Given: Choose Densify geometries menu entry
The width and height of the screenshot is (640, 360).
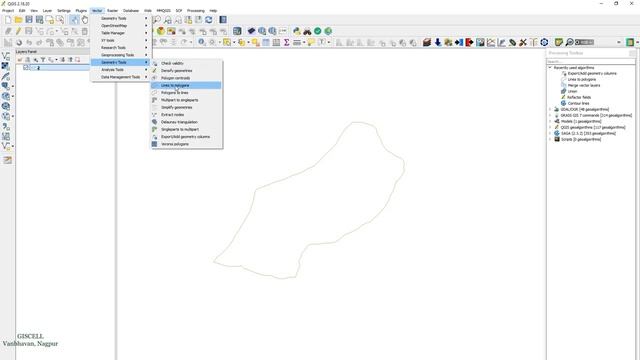Looking at the screenshot, I should coord(186,71).
